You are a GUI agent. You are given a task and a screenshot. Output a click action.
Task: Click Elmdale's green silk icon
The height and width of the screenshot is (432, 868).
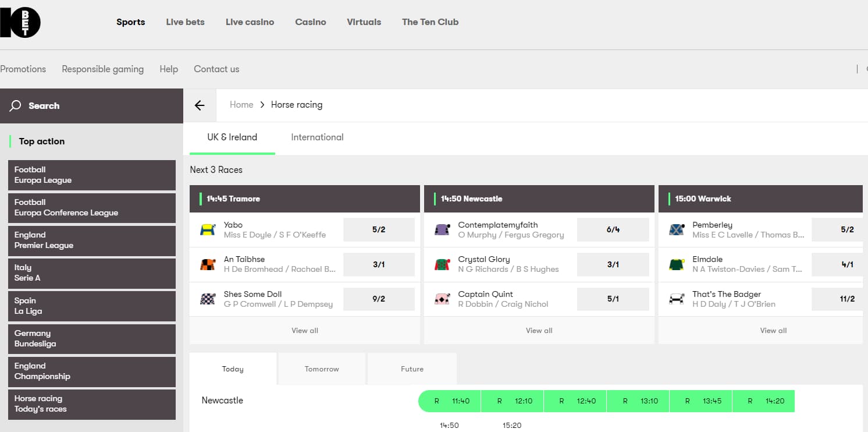coord(677,264)
